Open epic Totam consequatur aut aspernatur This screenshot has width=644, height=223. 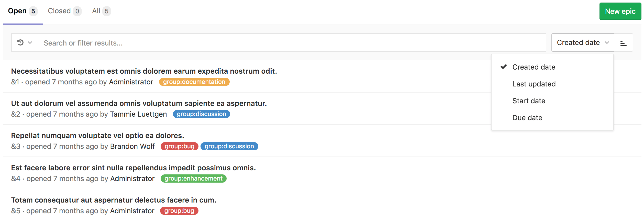point(114,200)
